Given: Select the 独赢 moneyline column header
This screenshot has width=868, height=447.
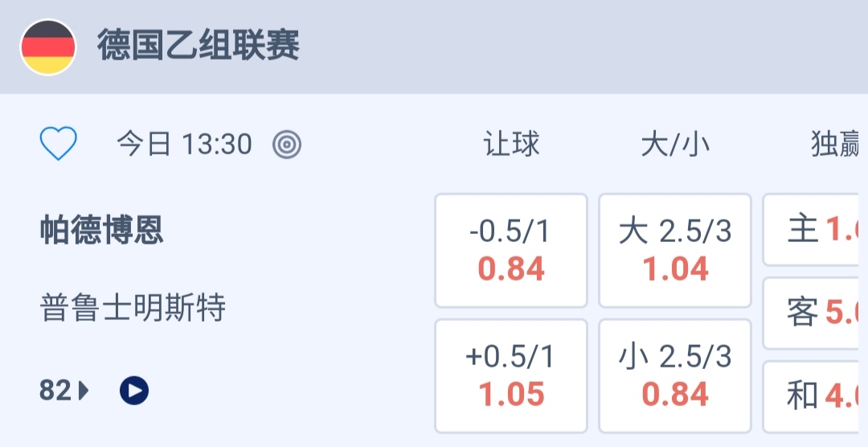Looking at the screenshot, I should [836, 145].
